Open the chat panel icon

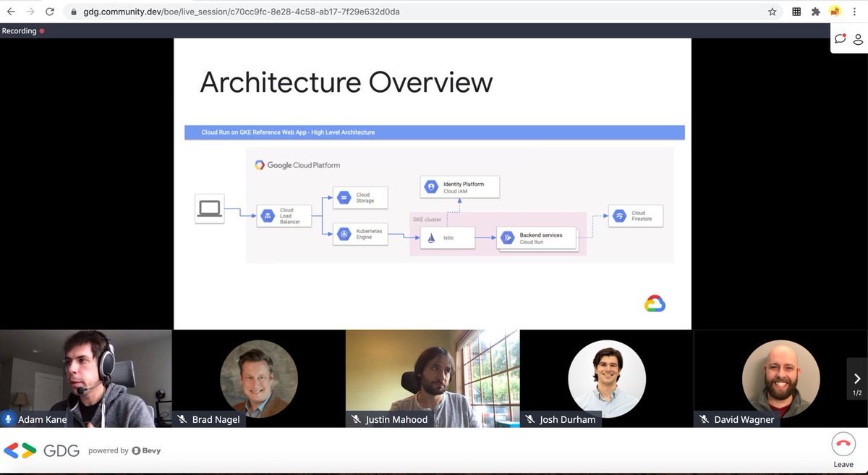(x=840, y=39)
